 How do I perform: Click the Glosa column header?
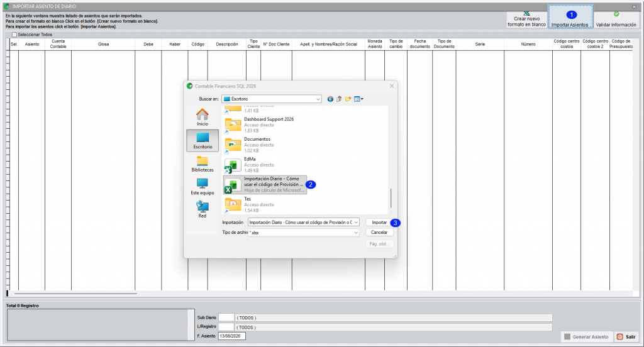103,45
